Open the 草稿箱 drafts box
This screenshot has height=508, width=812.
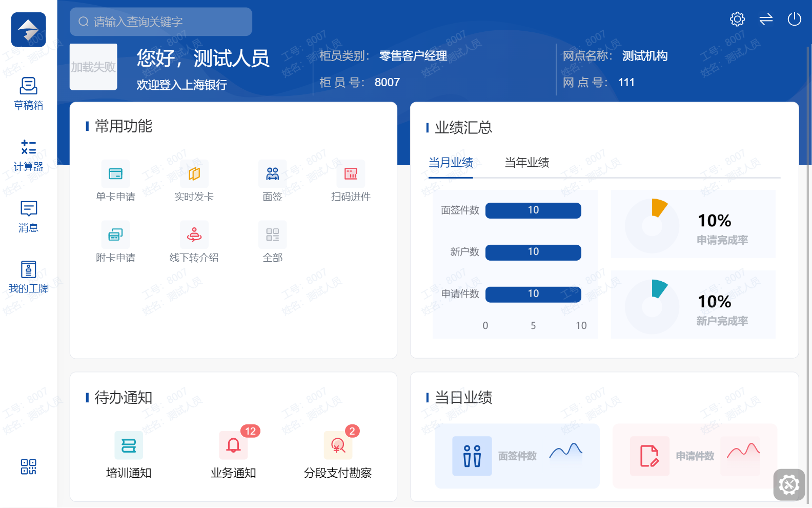click(29, 94)
